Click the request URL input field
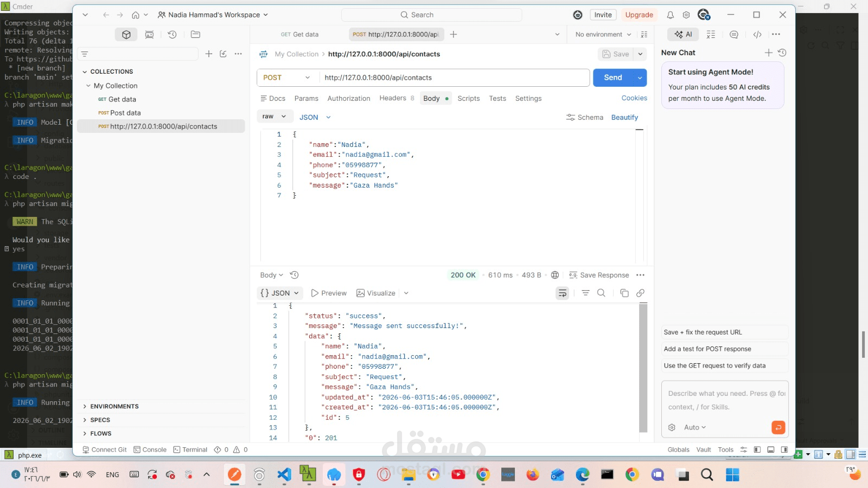The width and height of the screenshot is (868, 488). click(455, 78)
